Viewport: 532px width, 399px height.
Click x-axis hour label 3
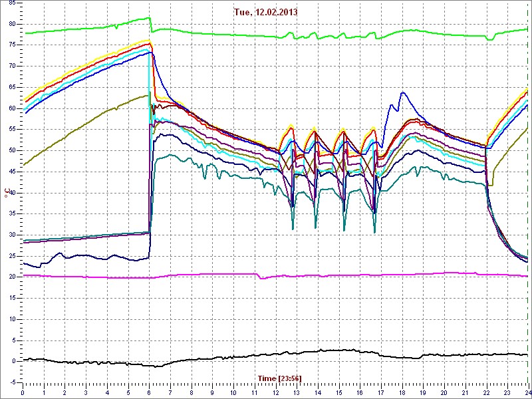[86, 393]
